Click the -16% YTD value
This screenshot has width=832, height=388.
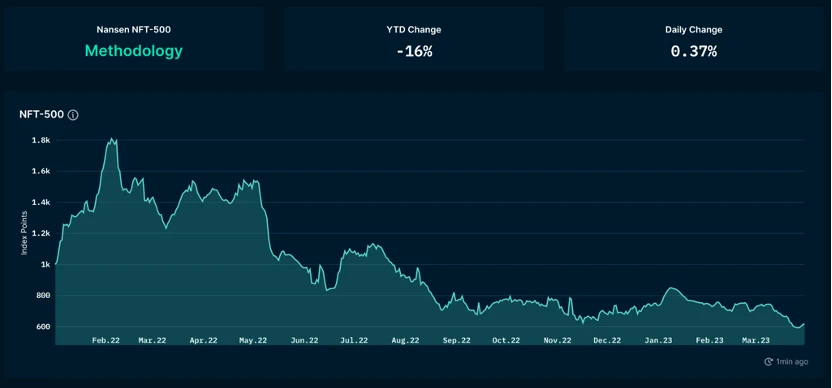coord(414,51)
